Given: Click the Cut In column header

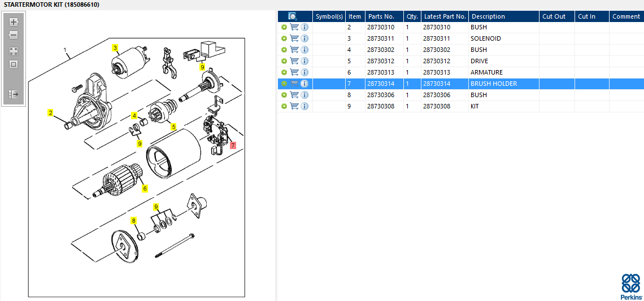Looking at the screenshot, I should (591, 16).
